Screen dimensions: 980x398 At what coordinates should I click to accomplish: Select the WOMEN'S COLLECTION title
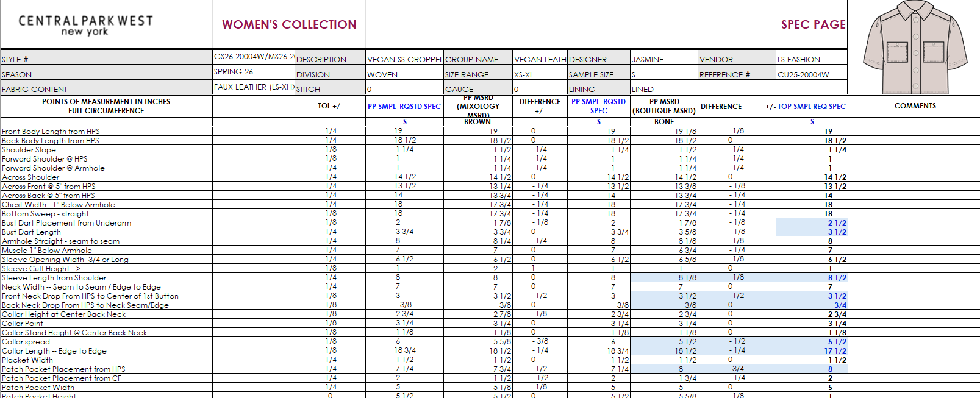click(289, 24)
